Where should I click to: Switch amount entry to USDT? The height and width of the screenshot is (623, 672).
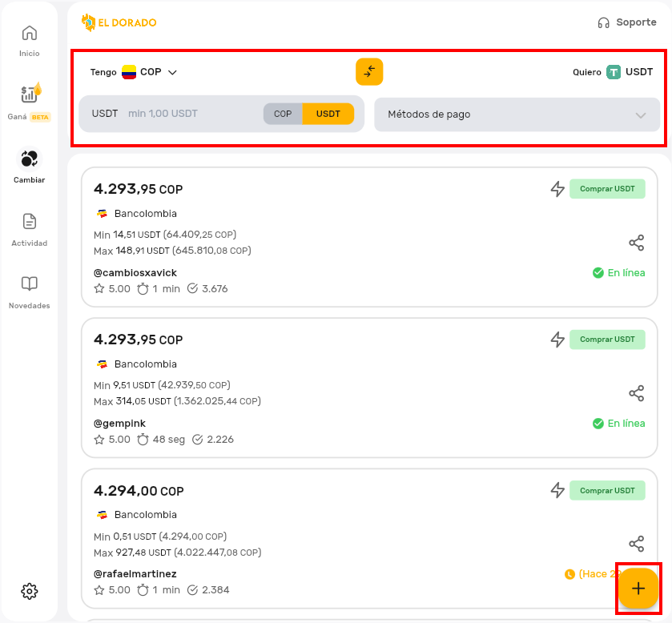(328, 114)
